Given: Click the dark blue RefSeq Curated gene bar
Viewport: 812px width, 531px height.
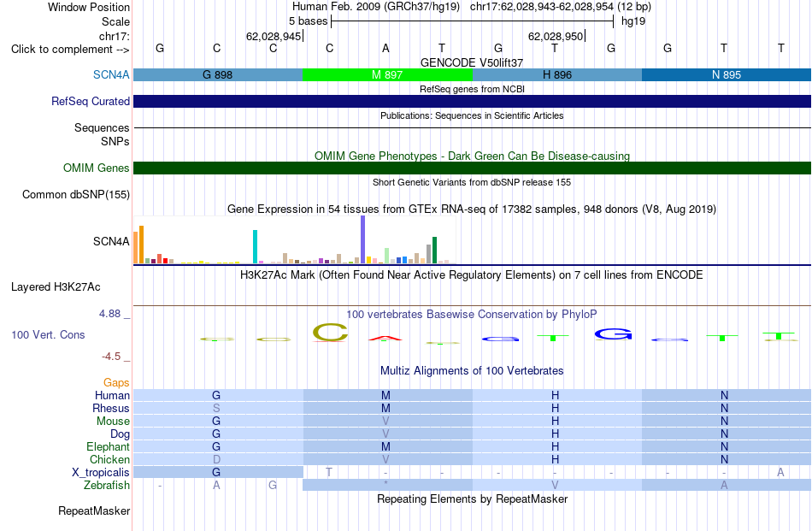Looking at the screenshot, I should pyautogui.click(x=473, y=101).
